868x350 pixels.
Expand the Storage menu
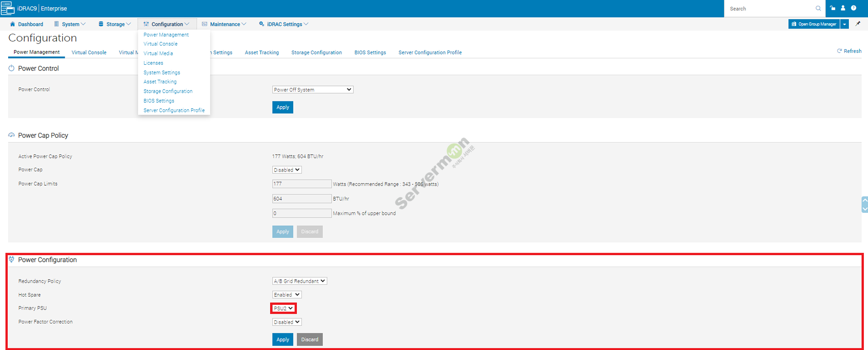[x=114, y=24]
